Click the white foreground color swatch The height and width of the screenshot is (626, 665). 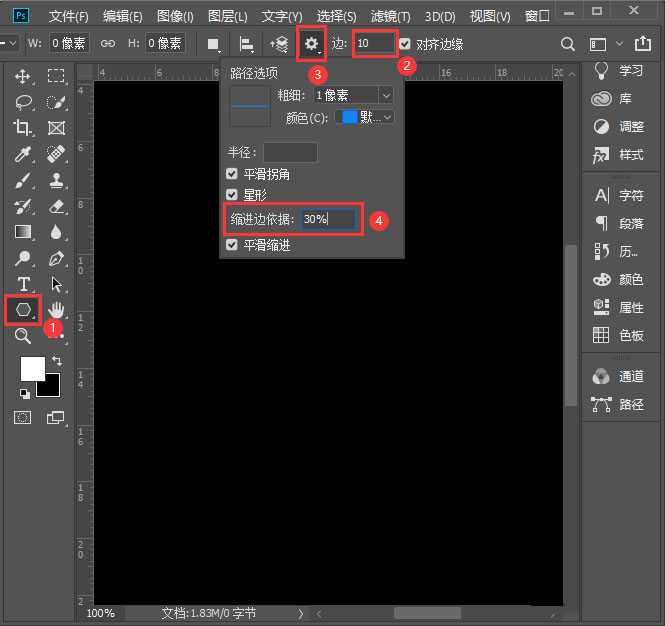coord(32,369)
